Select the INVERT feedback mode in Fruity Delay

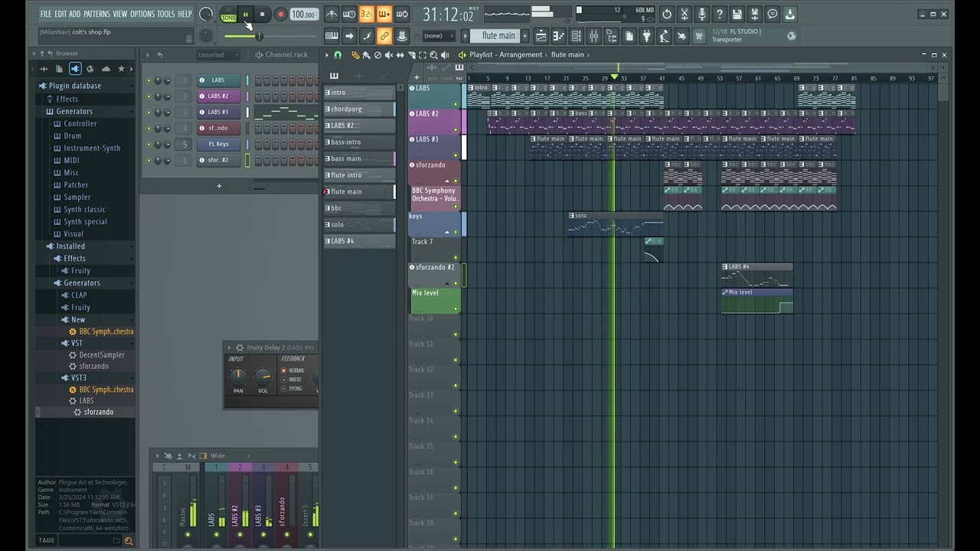(x=284, y=380)
